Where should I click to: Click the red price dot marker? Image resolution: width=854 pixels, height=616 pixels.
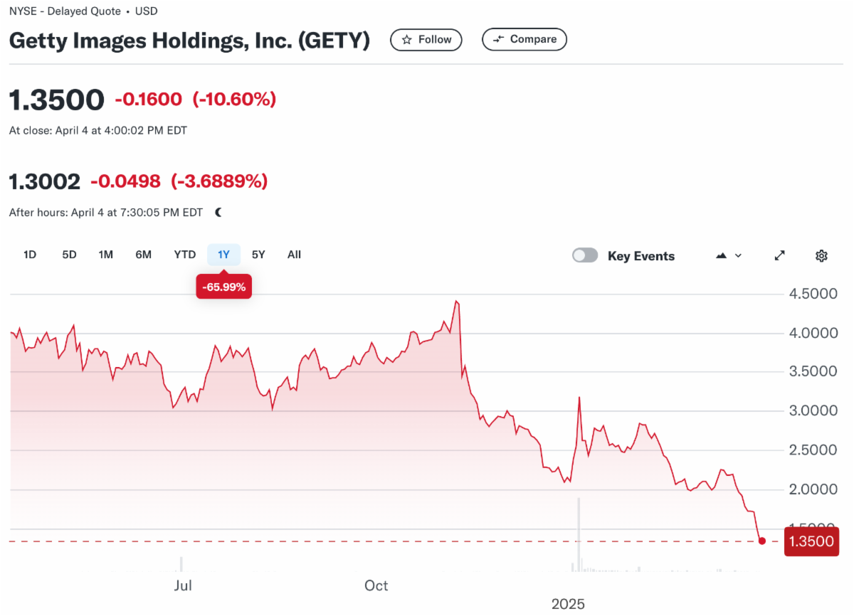(762, 541)
